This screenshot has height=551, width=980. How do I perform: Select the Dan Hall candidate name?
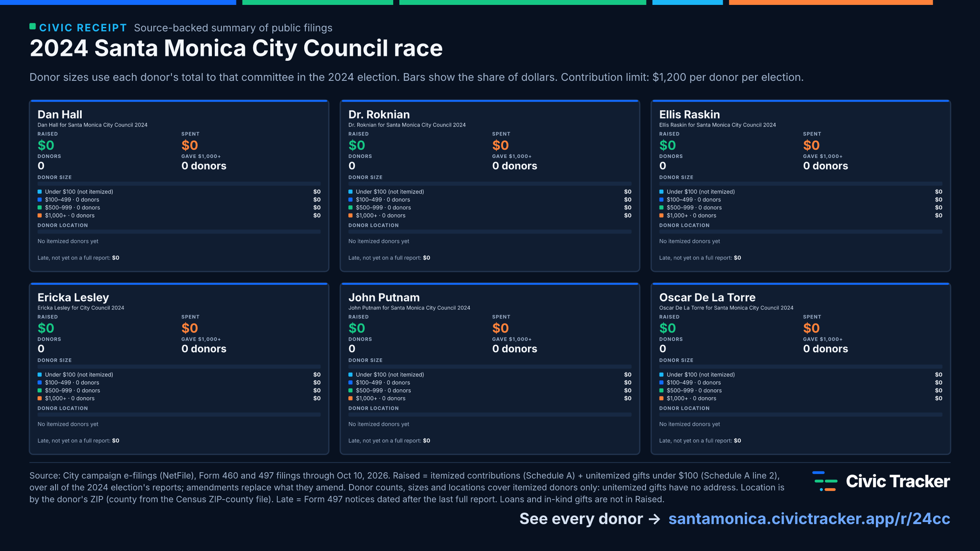[60, 114]
